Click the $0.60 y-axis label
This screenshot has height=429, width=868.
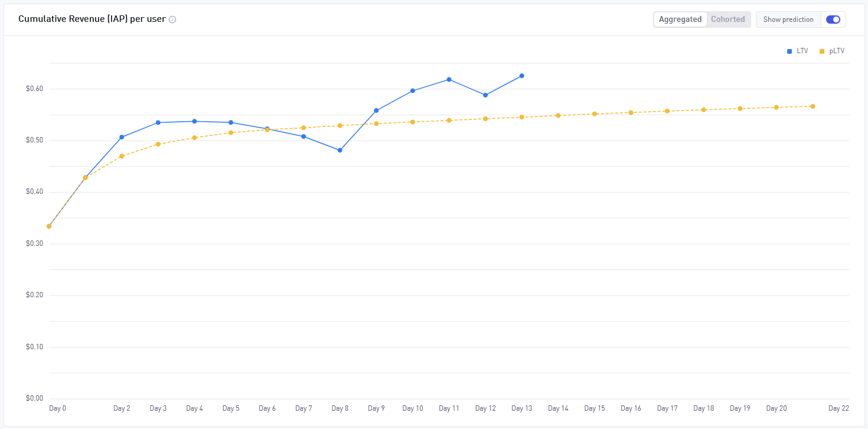coord(35,89)
